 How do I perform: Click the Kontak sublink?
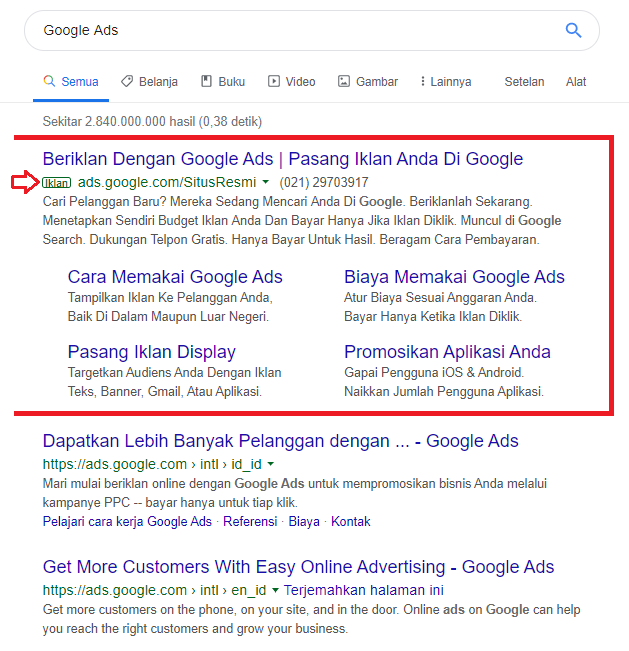[350, 521]
